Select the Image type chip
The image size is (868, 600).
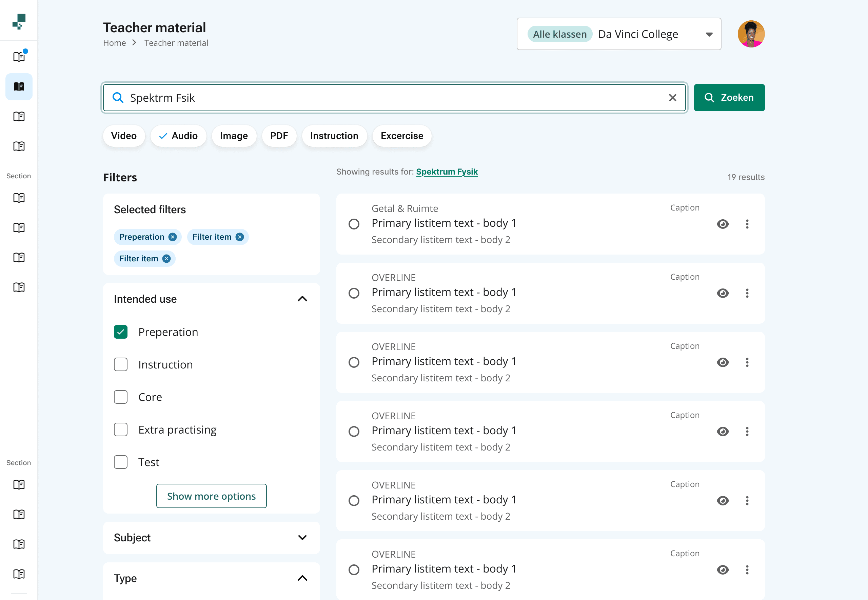pyautogui.click(x=234, y=136)
